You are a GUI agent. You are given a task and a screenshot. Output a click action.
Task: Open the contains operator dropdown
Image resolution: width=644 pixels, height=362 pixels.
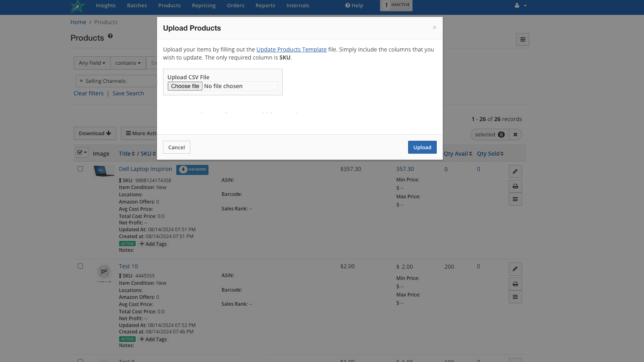tap(128, 63)
